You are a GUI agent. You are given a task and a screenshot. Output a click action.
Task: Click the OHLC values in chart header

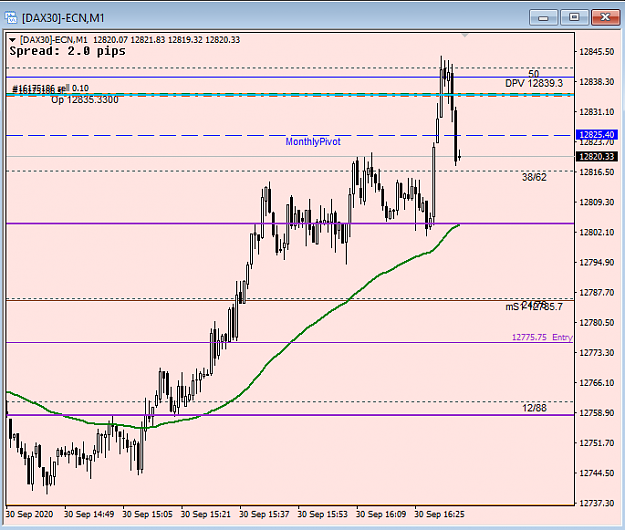pos(167,40)
